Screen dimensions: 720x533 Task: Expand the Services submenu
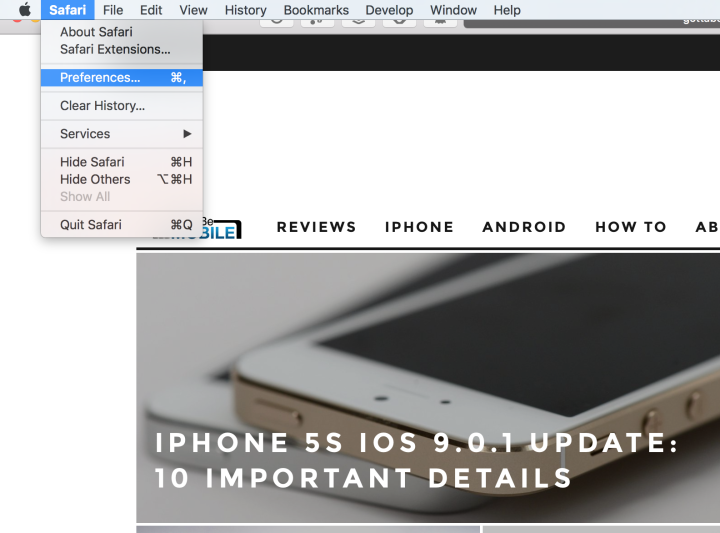[122, 134]
